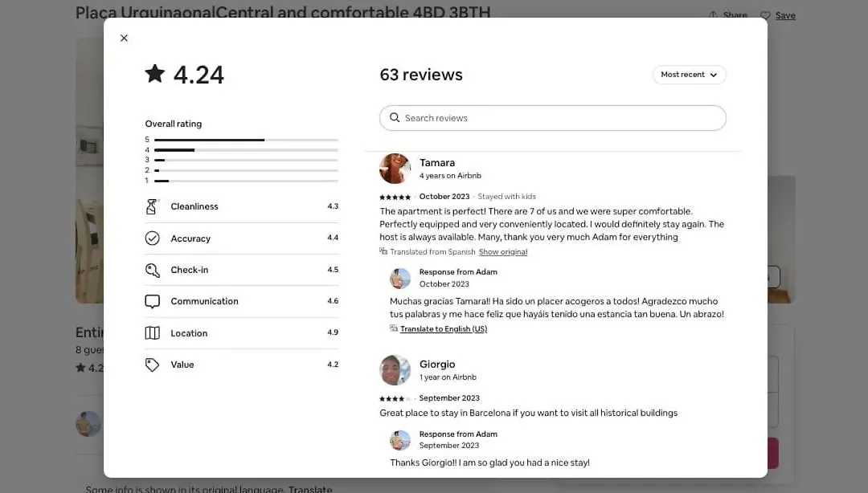Screen dimensions: 868x493
Task: Click the star icon beside the 4.2 listing rating
Action: tap(81, 368)
